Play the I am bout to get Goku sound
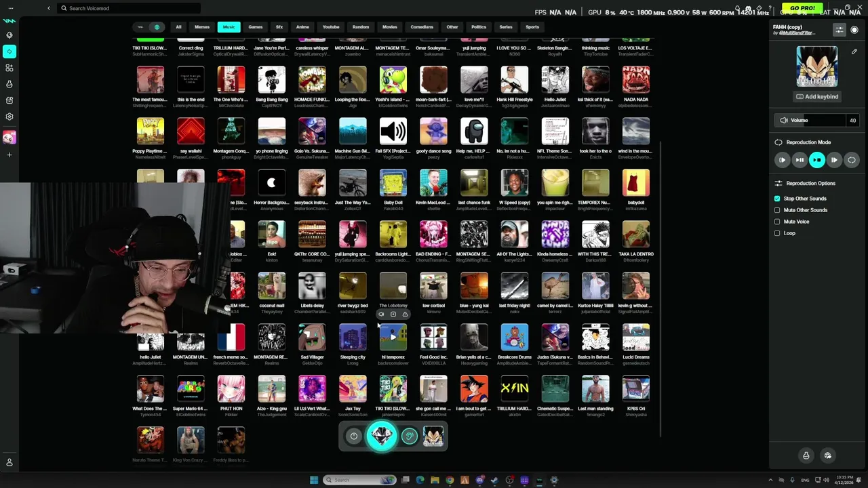868x488 pixels. 474,389
